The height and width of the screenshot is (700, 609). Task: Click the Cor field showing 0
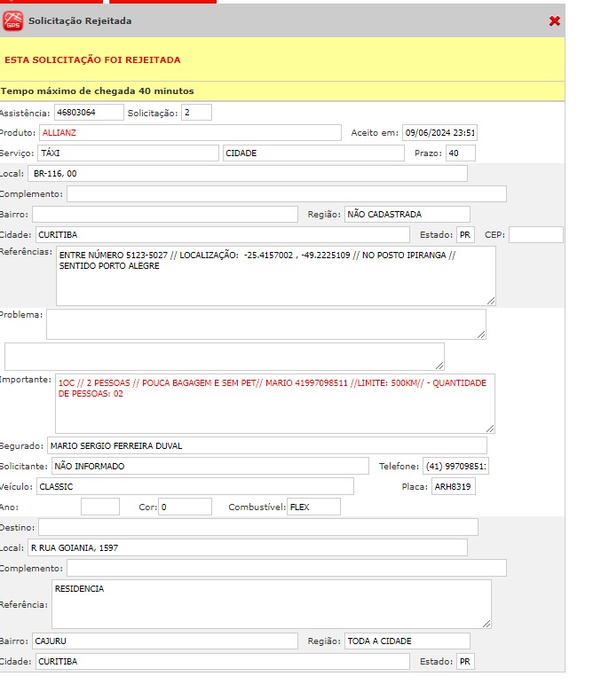coord(185,507)
